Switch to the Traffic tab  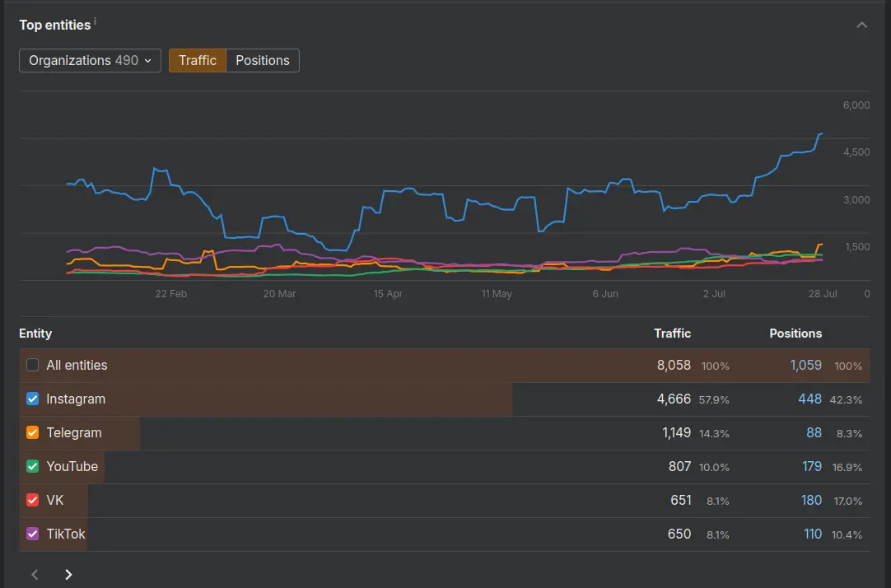tap(197, 60)
